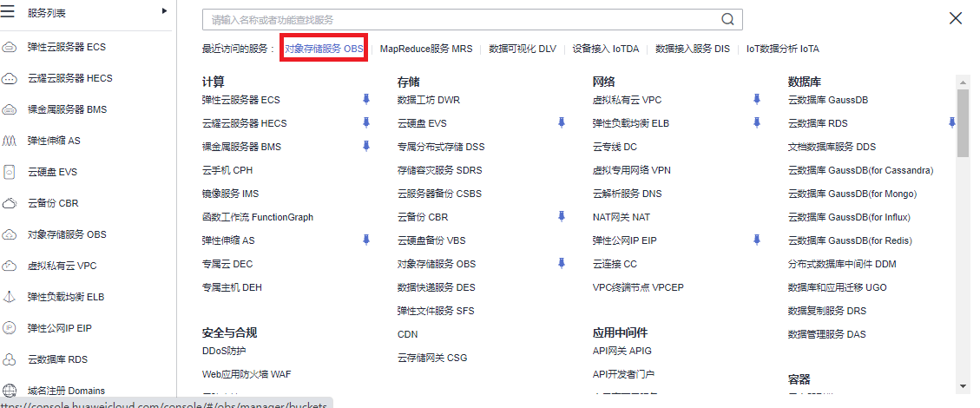Open recent service MapReduce服务 MRS
This screenshot has width=980, height=408.
pyautogui.click(x=426, y=49)
